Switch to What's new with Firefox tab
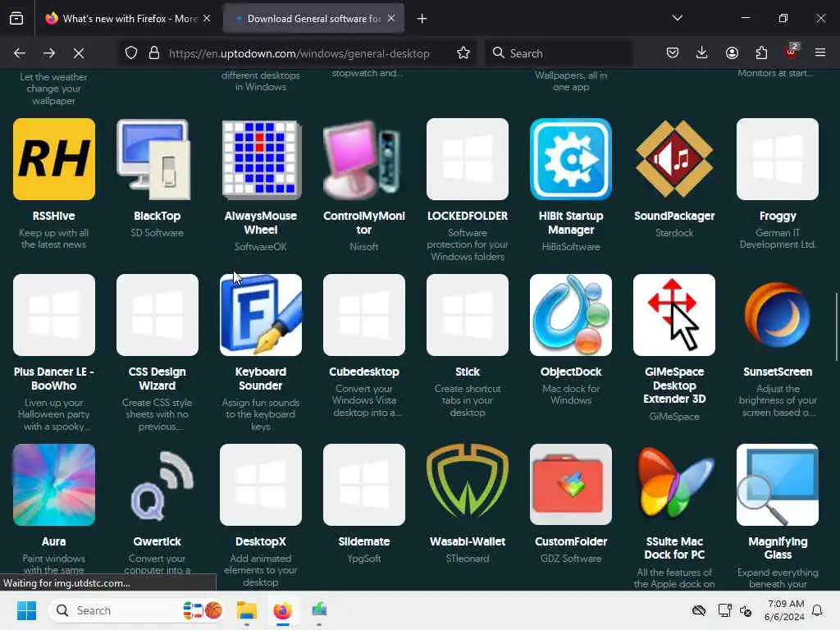The height and width of the screenshot is (630, 840). (127, 19)
